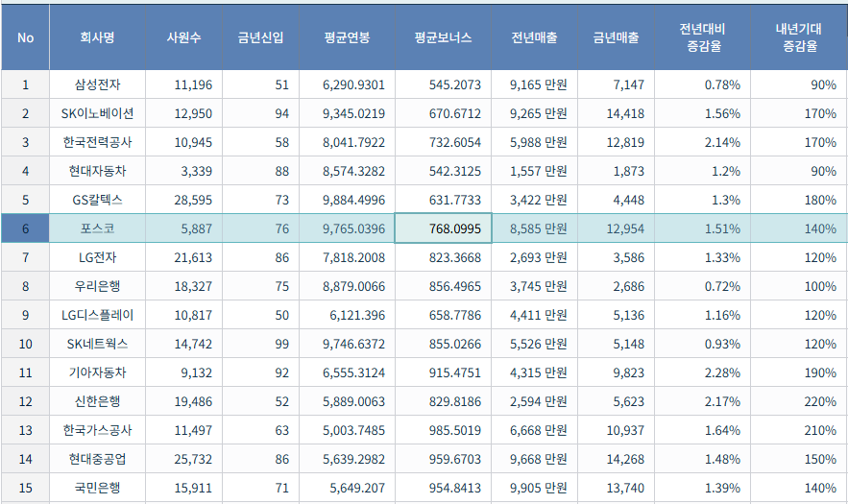Click the 210% expected growth cell
This screenshot has height=504, width=848.
point(799,430)
